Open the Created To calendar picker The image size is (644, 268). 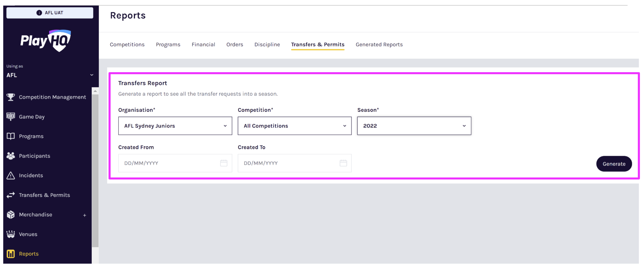pyautogui.click(x=343, y=163)
